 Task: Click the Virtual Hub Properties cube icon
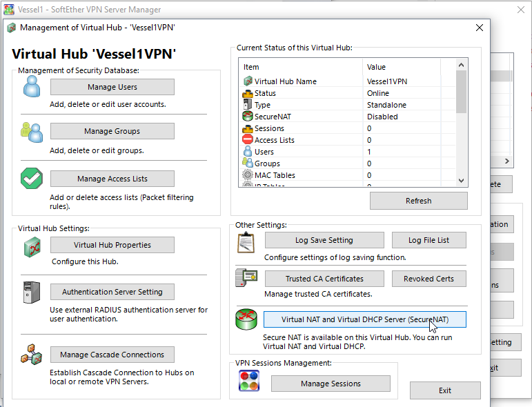pos(32,247)
